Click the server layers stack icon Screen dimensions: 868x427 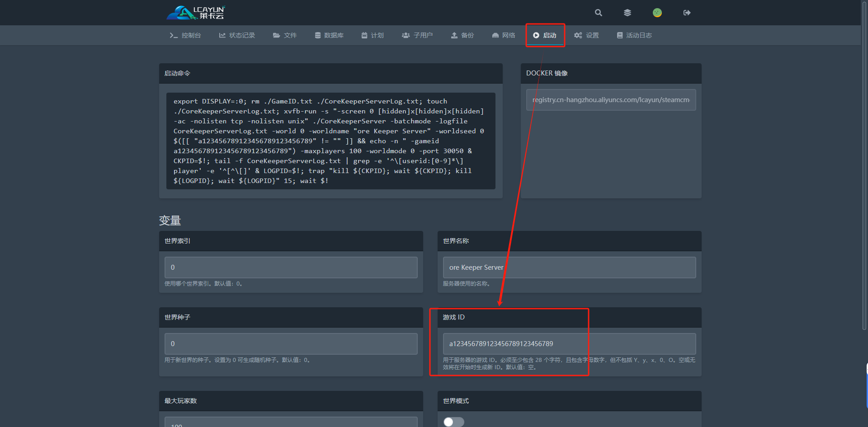[627, 13]
